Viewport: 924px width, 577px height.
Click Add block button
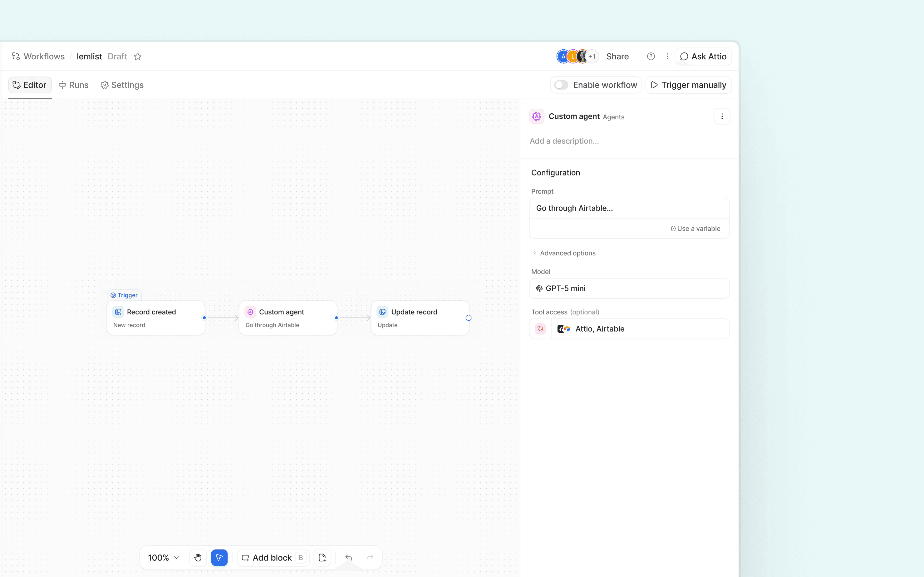(x=273, y=558)
